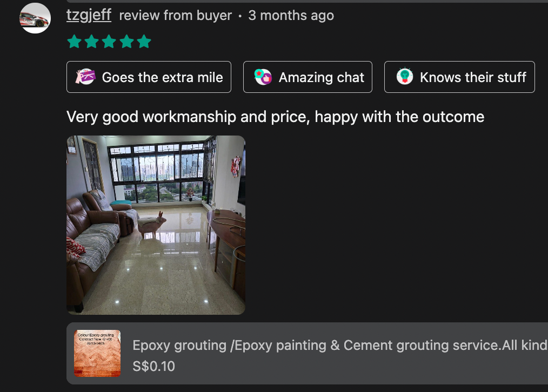Select the Goes the extra mile badge
The width and height of the screenshot is (548, 392).
(149, 77)
